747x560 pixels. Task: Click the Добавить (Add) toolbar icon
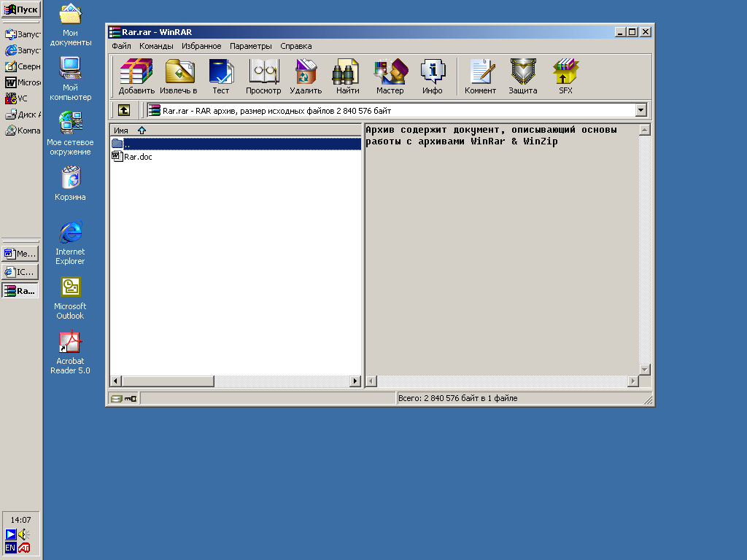(x=136, y=76)
